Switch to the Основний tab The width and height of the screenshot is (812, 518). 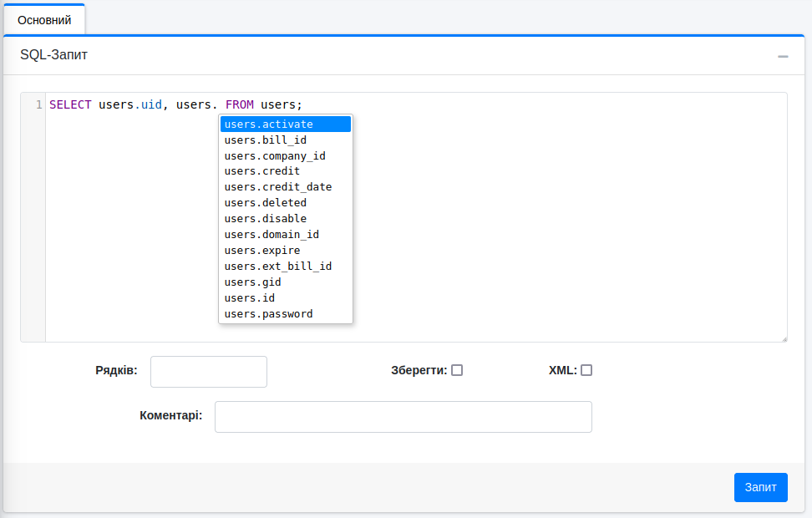[x=44, y=19]
